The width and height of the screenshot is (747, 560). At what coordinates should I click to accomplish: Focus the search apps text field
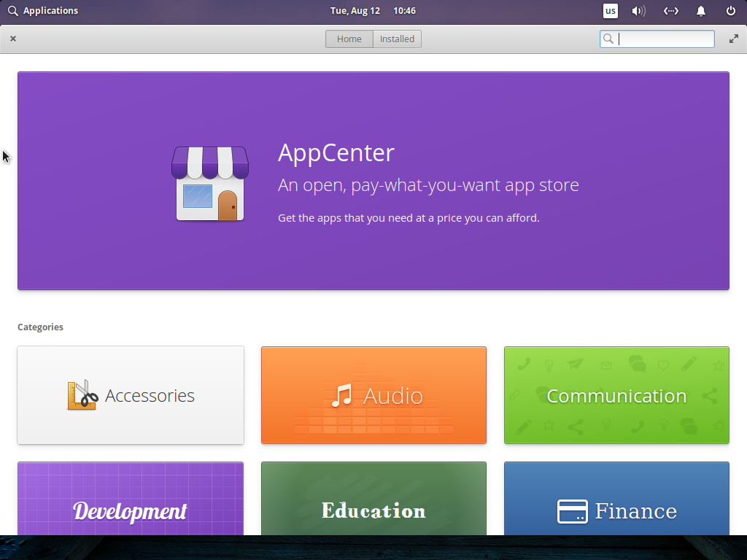[x=665, y=39]
